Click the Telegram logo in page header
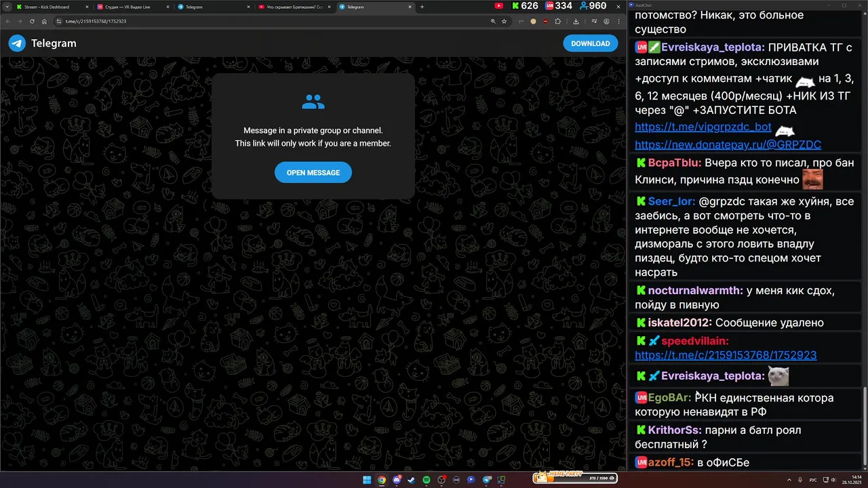Viewport: 868px width, 488px height. click(x=17, y=43)
